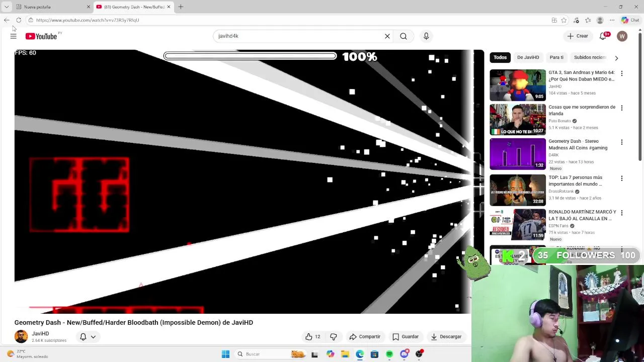
Task: Open the split screen apps icon
Action: point(554,20)
